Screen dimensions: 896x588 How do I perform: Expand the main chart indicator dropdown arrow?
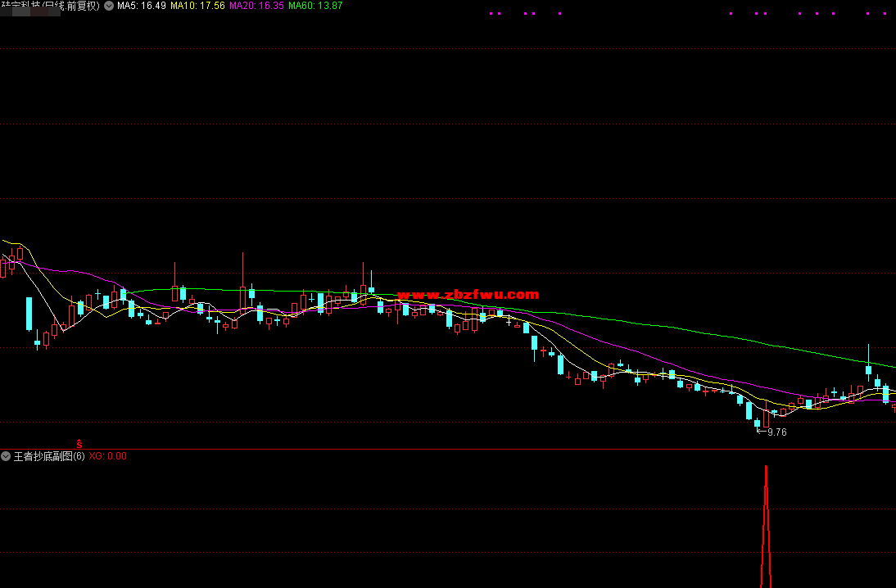point(109,6)
